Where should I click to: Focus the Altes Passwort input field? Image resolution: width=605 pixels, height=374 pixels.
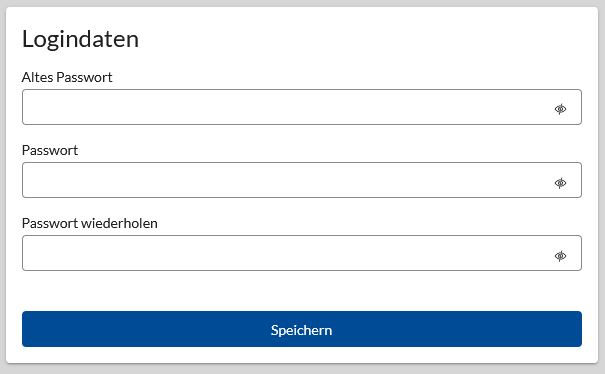click(302, 107)
